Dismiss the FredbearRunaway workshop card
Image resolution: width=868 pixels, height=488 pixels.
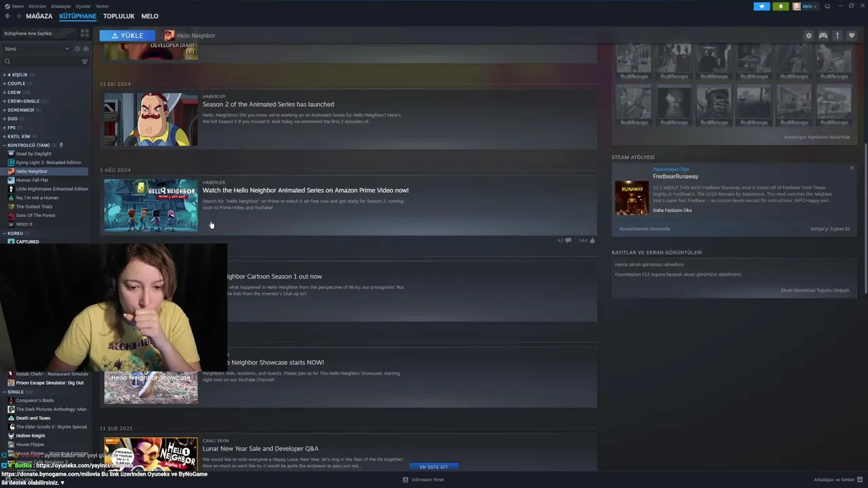852,167
